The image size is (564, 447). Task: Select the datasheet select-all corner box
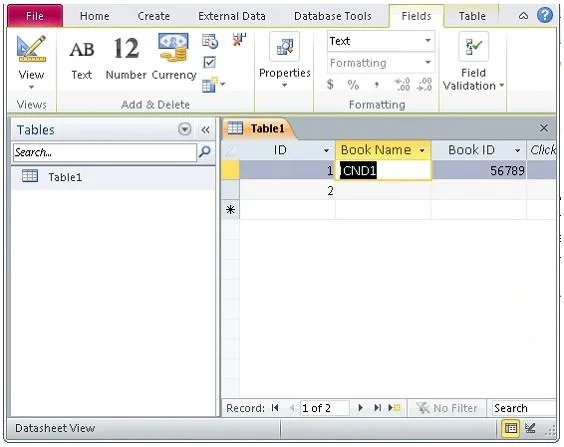(x=231, y=150)
